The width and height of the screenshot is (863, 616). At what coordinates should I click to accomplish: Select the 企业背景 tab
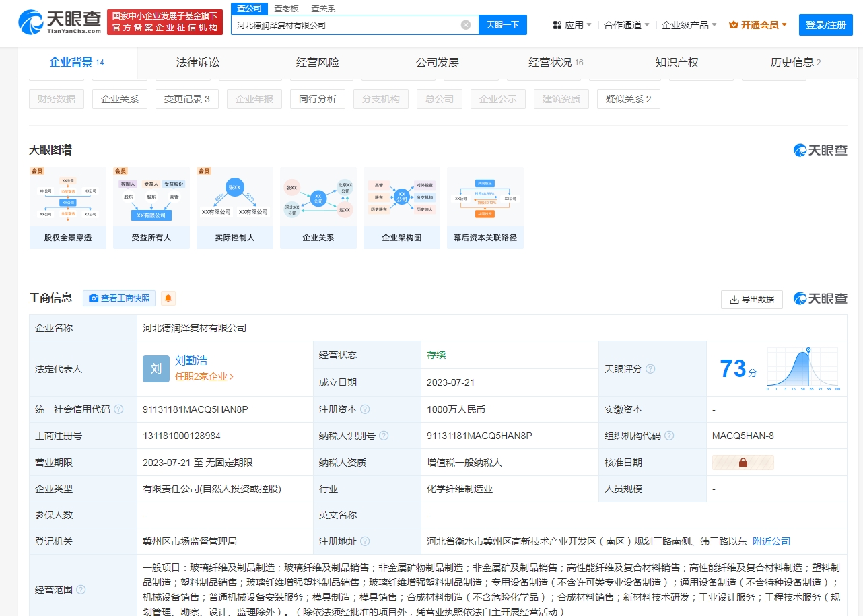(x=77, y=63)
